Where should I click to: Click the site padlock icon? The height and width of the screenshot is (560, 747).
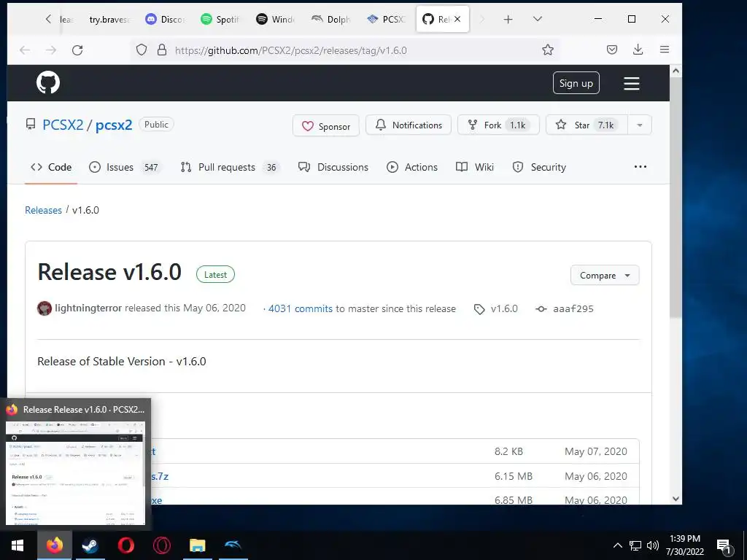tap(162, 50)
